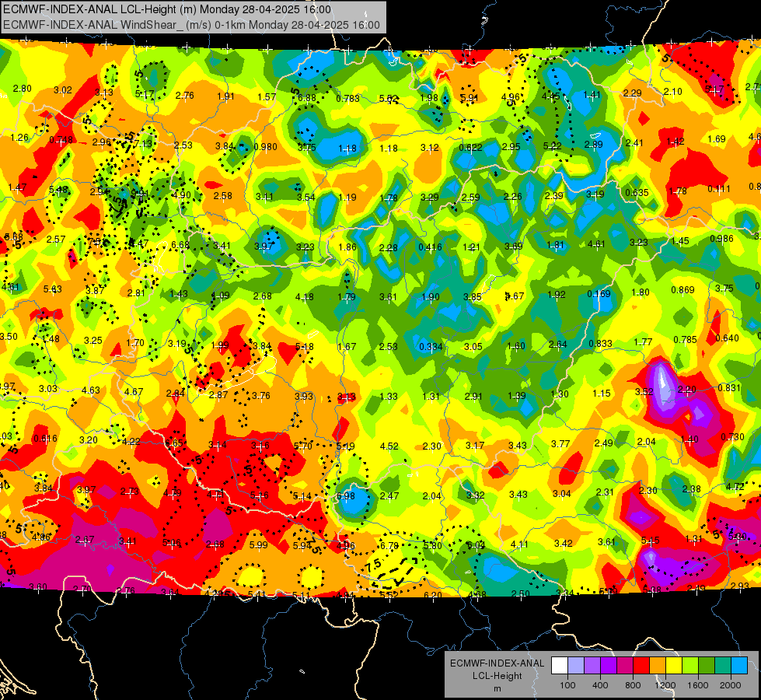Screen dimensions: 761x700
Task: Click the legend tick label 800
Action: 633,685
